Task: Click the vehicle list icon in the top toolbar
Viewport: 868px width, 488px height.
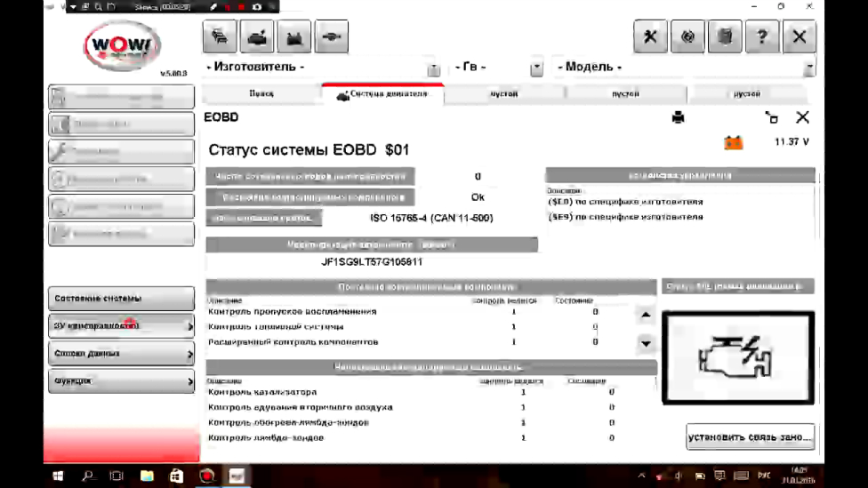Action: (x=220, y=36)
